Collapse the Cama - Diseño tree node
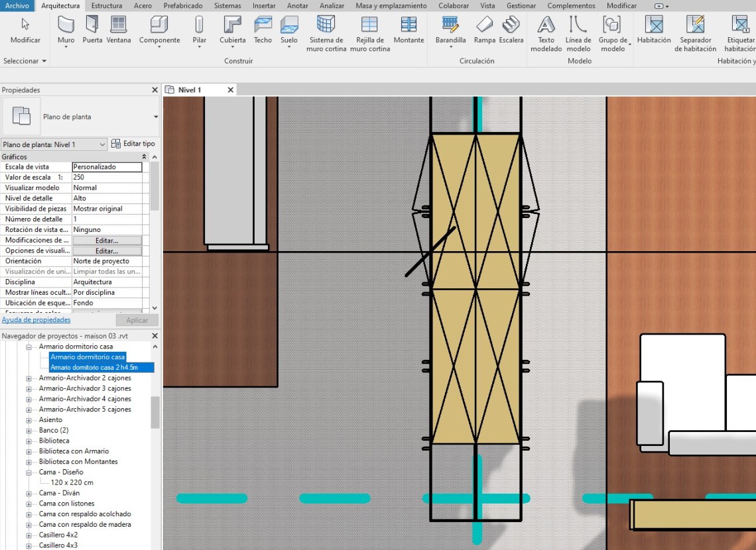Image resolution: width=756 pixels, height=550 pixels. pyautogui.click(x=29, y=472)
